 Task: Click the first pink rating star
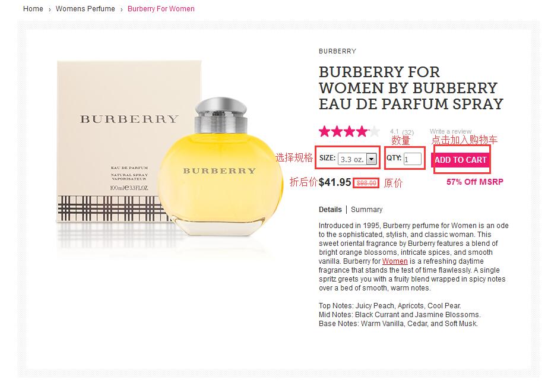coord(325,131)
